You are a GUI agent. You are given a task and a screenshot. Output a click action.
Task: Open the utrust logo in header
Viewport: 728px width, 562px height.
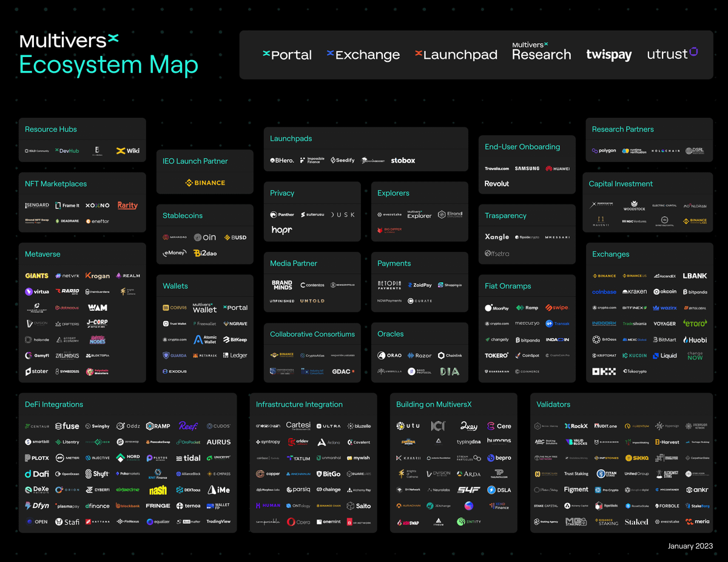[672, 54]
